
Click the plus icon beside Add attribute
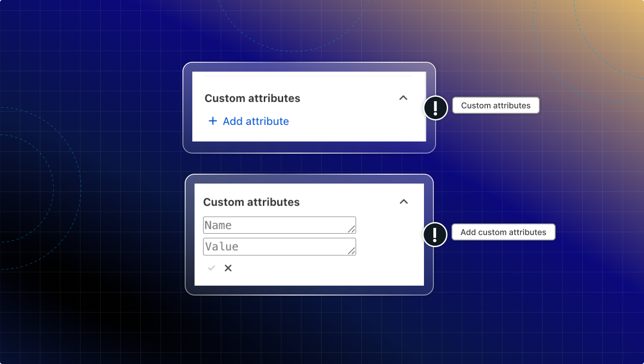(x=213, y=121)
